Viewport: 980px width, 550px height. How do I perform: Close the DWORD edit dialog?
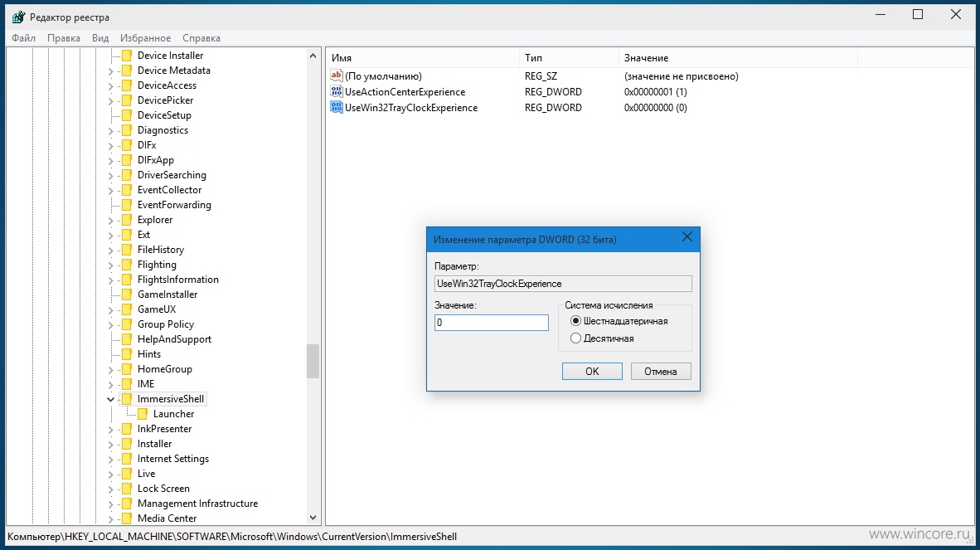(x=686, y=236)
